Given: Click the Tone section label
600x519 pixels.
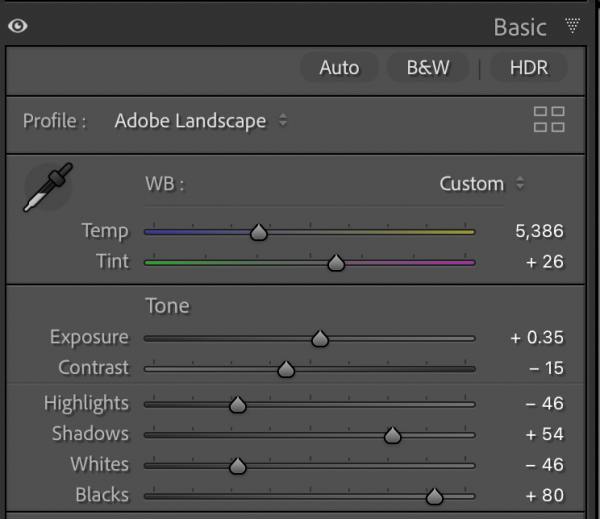Looking at the screenshot, I should point(167,306).
